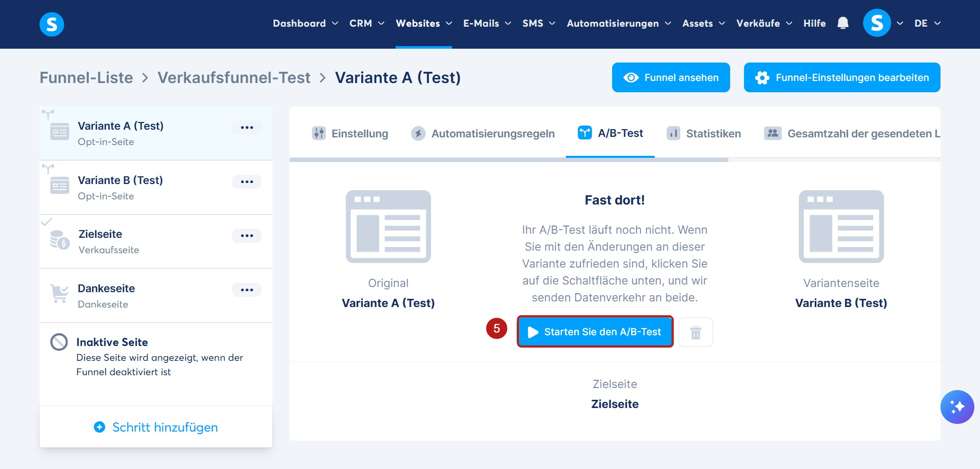Screen dimensions: 980x469
Task: Select the Dankeseite step
Action: pyautogui.click(x=156, y=296)
